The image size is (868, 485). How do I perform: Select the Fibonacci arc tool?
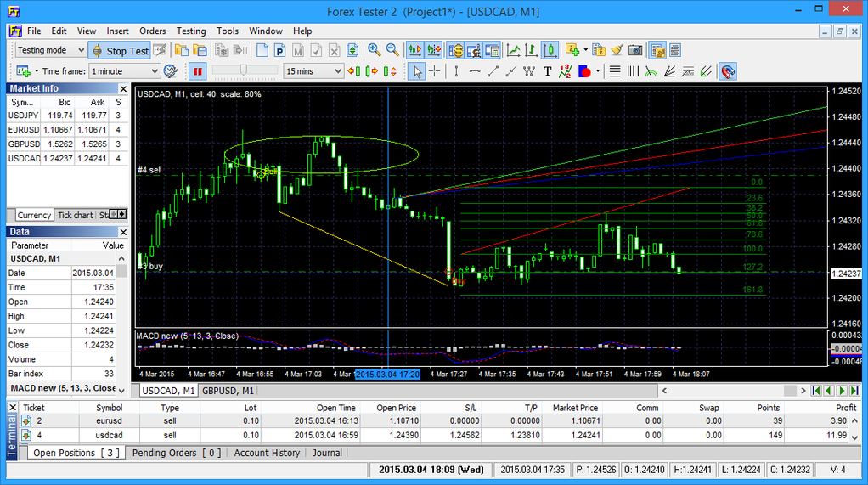651,71
